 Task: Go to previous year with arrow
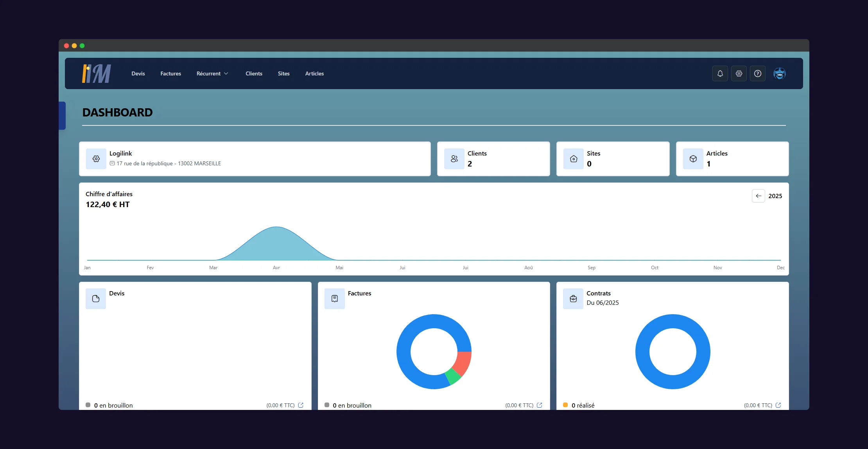759,196
